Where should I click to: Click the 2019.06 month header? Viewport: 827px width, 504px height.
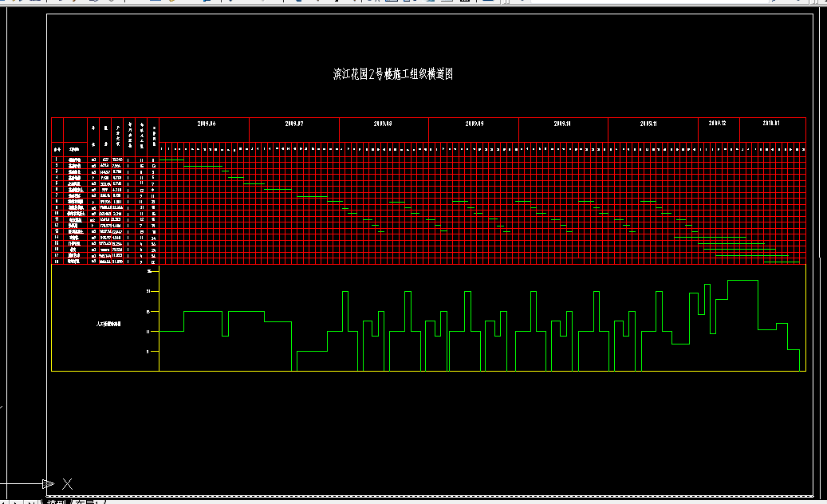pyautogui.click(x=207, y=124)
